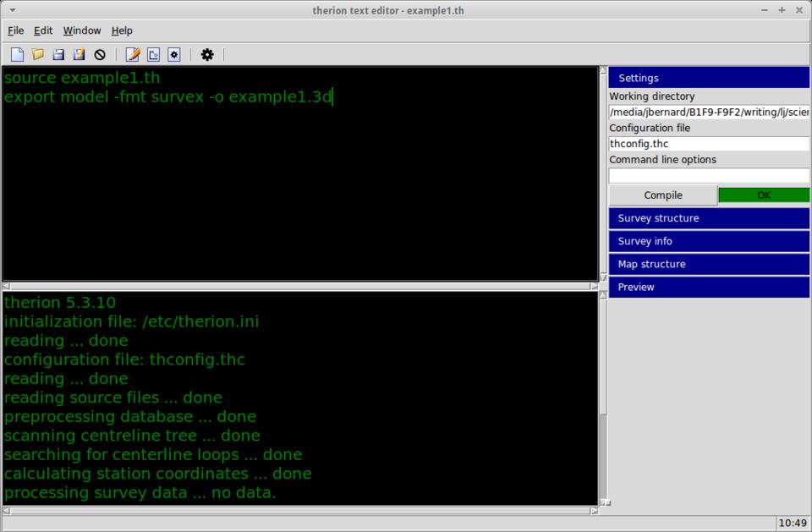
Task: Click the Configuration file input field
Action: (709, 144)
